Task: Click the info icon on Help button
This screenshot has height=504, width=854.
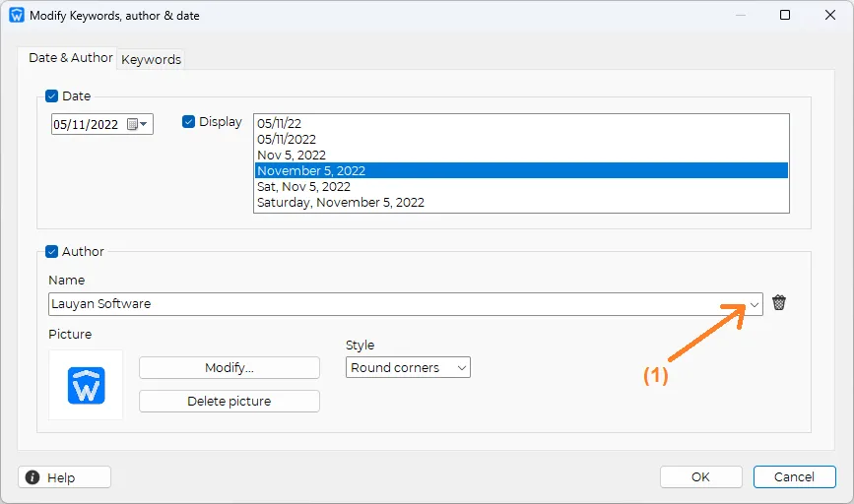Action: click(x=33, y=477)
